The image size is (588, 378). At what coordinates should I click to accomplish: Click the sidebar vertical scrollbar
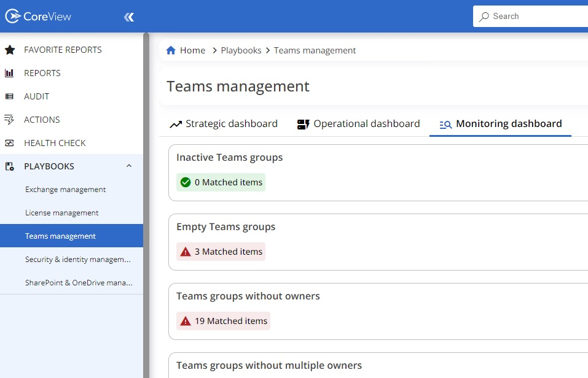pyautogui.click(x=146, y=206)
